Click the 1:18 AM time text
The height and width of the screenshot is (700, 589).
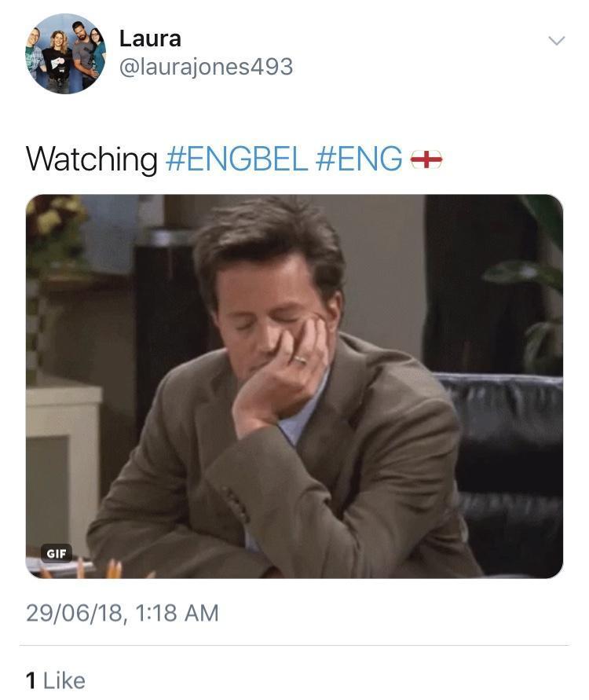[177, 613]
